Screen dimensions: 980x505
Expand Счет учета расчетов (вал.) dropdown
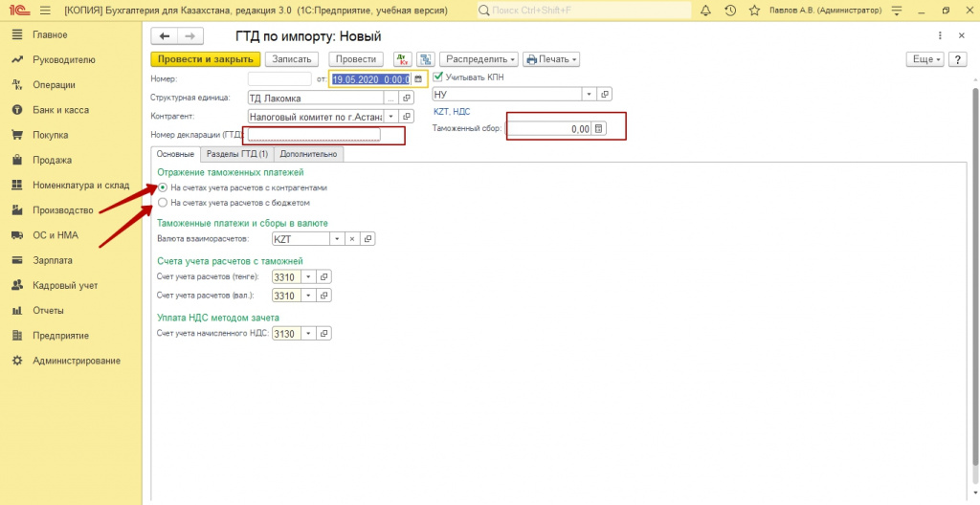click(x=309, y=295)
